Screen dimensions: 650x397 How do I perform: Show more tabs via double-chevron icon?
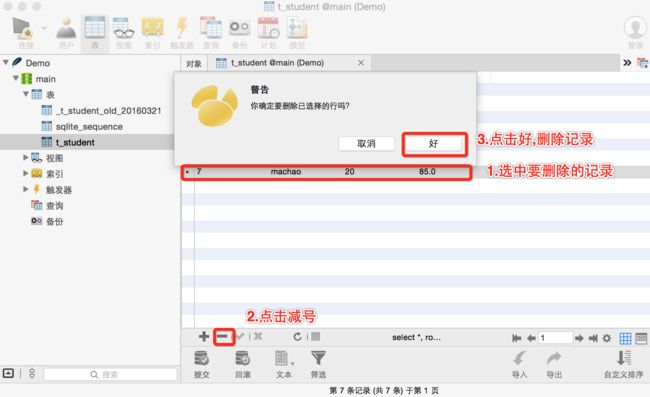click(627, 63)
